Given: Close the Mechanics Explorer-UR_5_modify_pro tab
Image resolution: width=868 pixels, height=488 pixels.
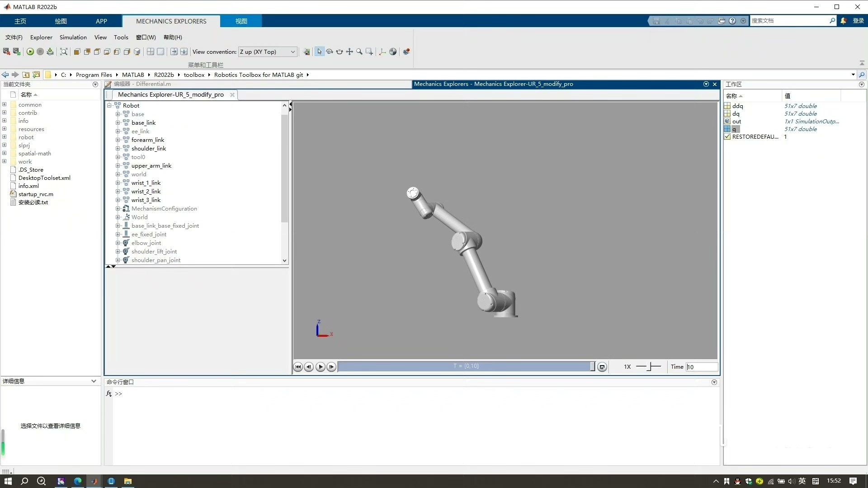Looking at the screenshot, I should tap(232, 95).
